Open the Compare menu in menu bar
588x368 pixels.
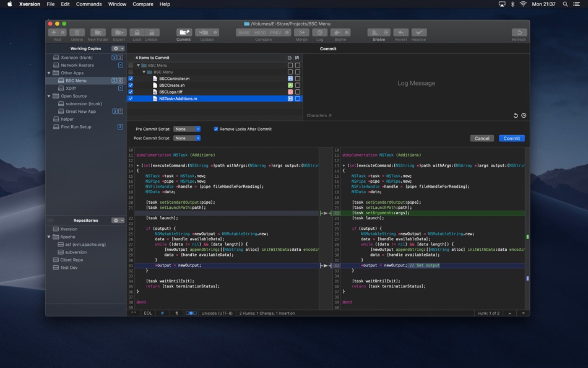click(143, 4)
